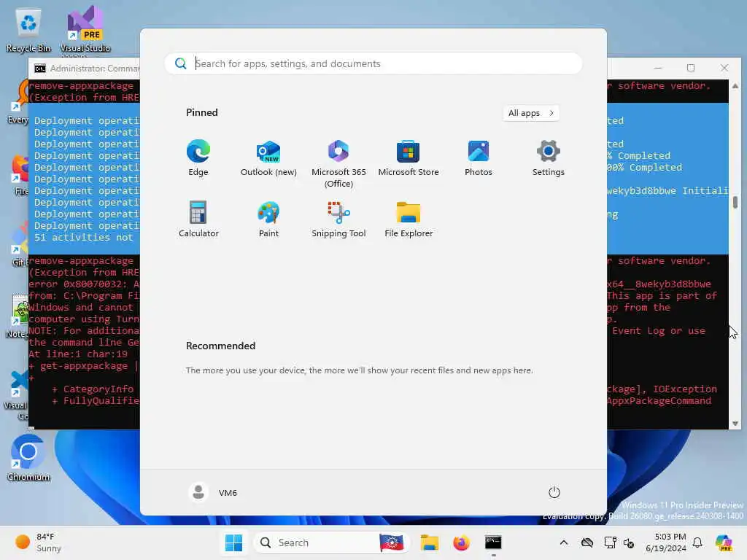Open File Explorer from the taskbar
Screen dimensions: 747x560
tap(429, 542)
